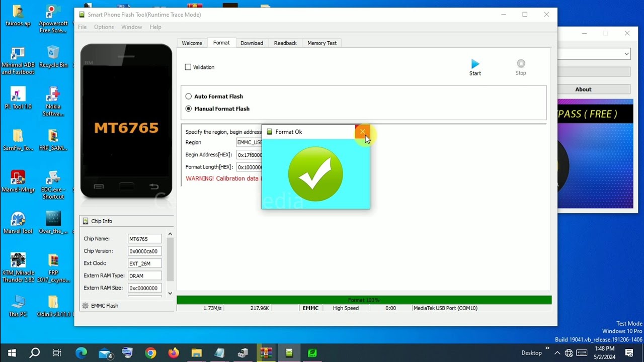The height and width of the screenshot is (362, 644).
Task: Switch to the Download tab
Action: click(252, 43)
